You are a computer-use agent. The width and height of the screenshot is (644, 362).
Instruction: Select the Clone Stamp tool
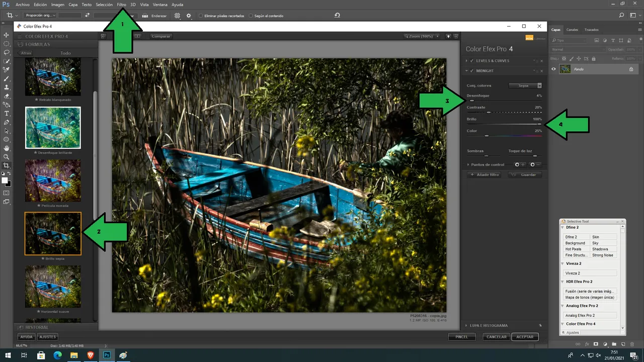point(7,87)
